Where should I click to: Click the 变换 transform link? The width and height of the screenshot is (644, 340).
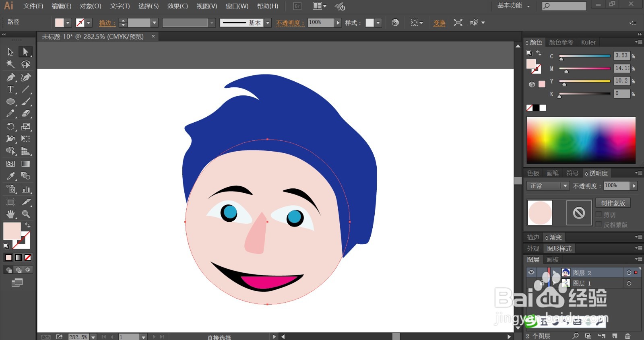pos(439,23)
